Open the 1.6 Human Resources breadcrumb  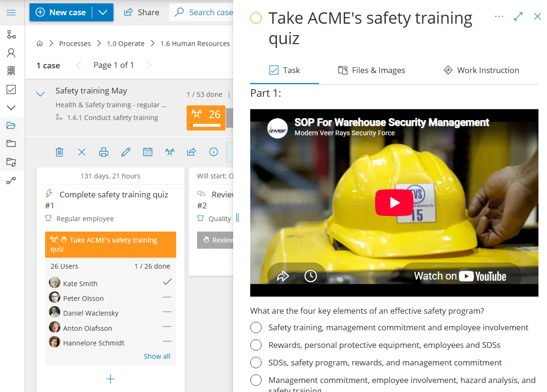point(195,44)
